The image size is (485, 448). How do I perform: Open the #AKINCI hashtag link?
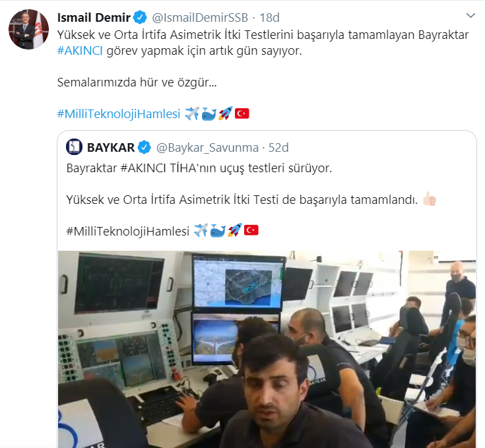pos(80,51)
